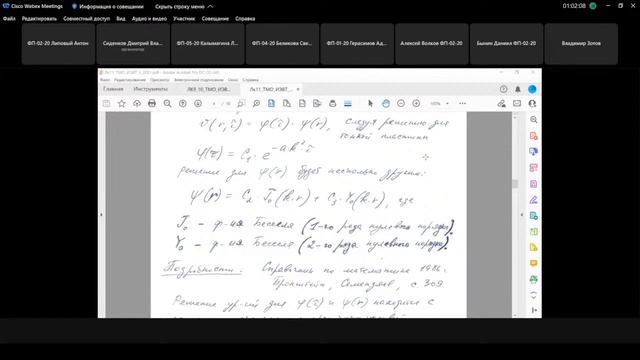The height and width of the screenshot is (360, 640).
Task: Zoom out with the minus circle icon
Action: click(x=401, y=104)
